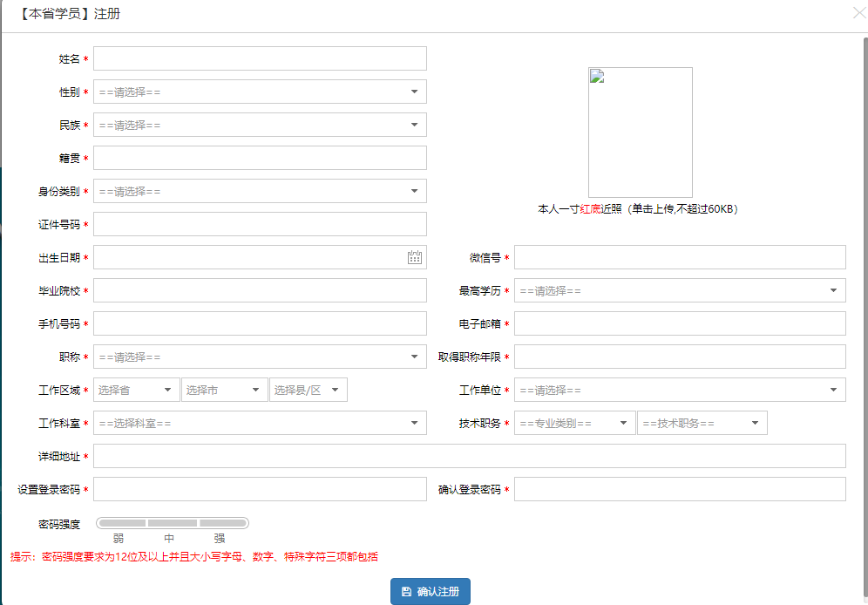Click the 弱 strength label
Screen dimensions: 868x605
[x=119, y=538]
